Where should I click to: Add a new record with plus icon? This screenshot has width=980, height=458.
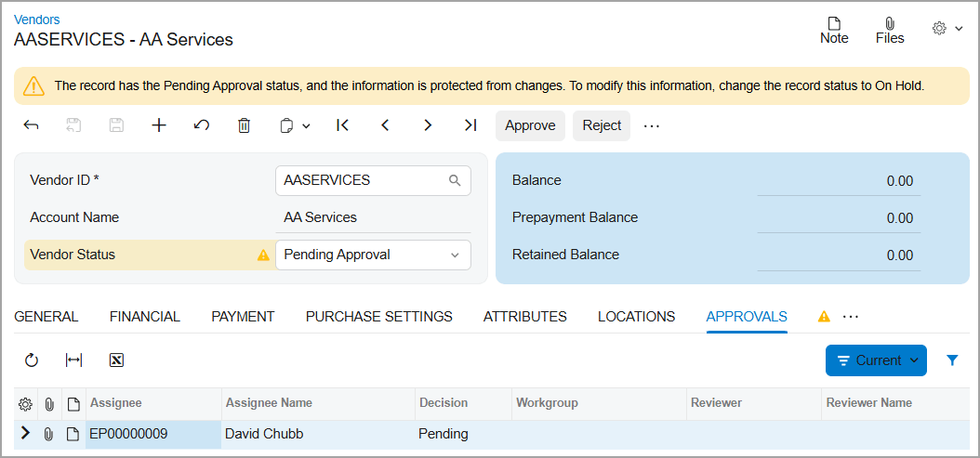click(159, 125)
